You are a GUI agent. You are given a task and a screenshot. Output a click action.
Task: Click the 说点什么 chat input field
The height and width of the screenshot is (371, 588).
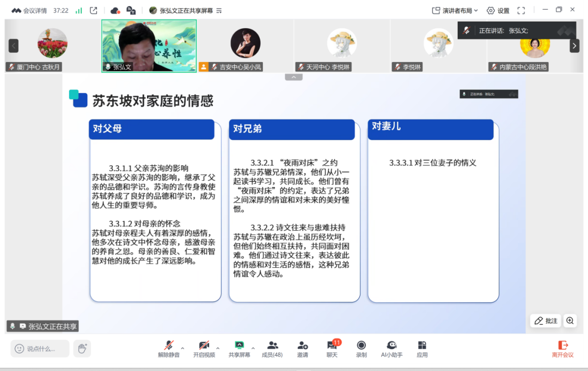[x=40, y=349]
